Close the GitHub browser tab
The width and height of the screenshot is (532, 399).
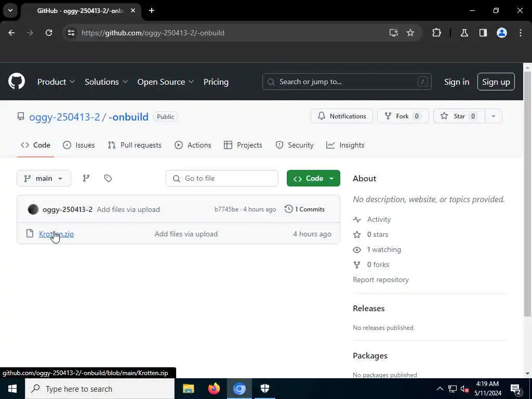click(x=133, y=10)
